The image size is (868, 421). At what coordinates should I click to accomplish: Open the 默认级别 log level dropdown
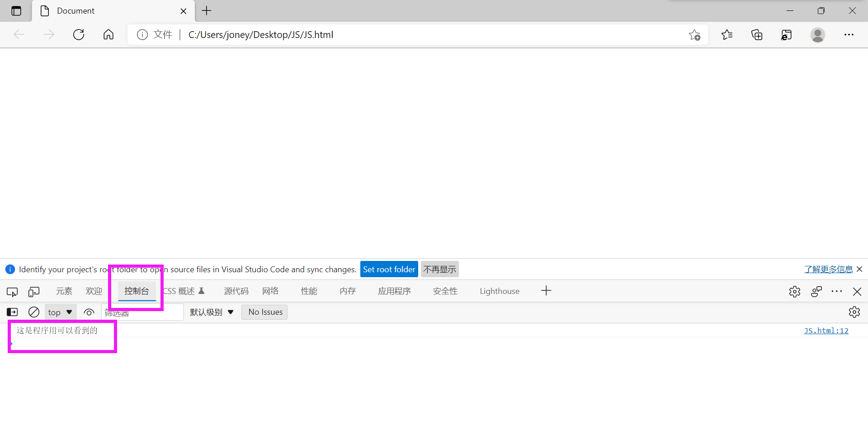(212, 312)
